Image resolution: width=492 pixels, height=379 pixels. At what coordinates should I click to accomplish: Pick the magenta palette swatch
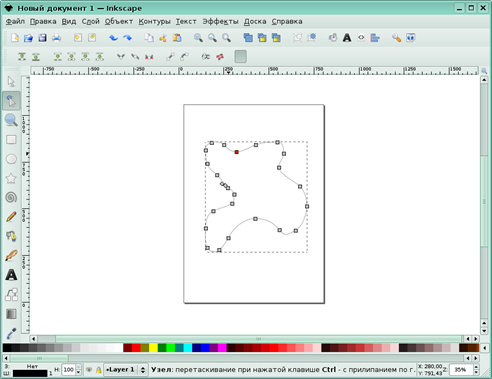[x=222, y=348]
